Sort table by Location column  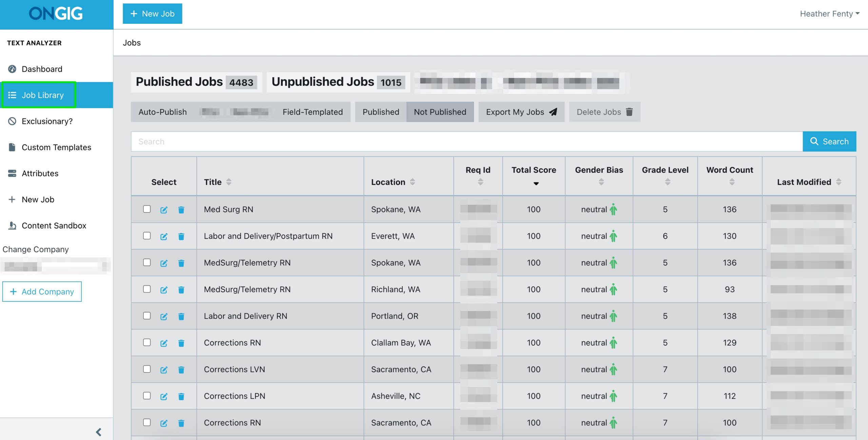coord(412,182)
